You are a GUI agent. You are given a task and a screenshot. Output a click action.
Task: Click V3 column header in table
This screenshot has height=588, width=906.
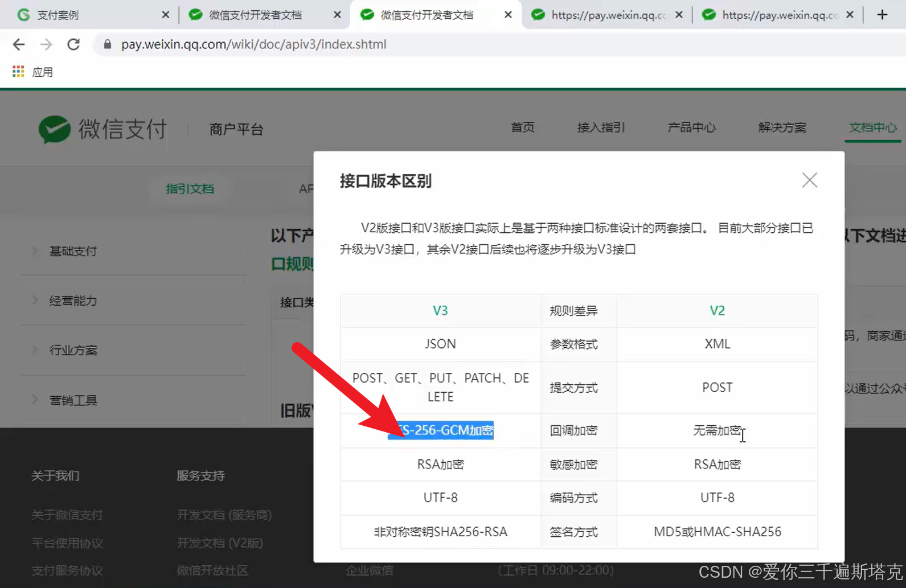pos(440,311)
